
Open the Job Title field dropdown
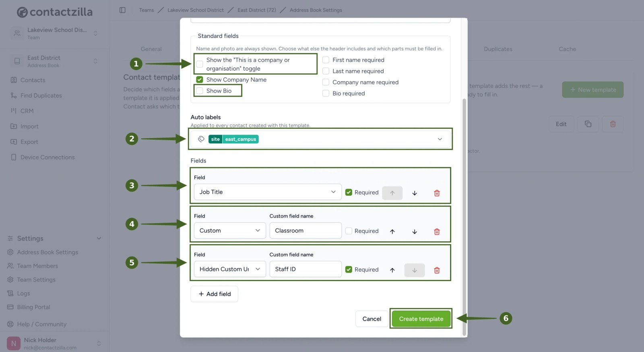268,192
